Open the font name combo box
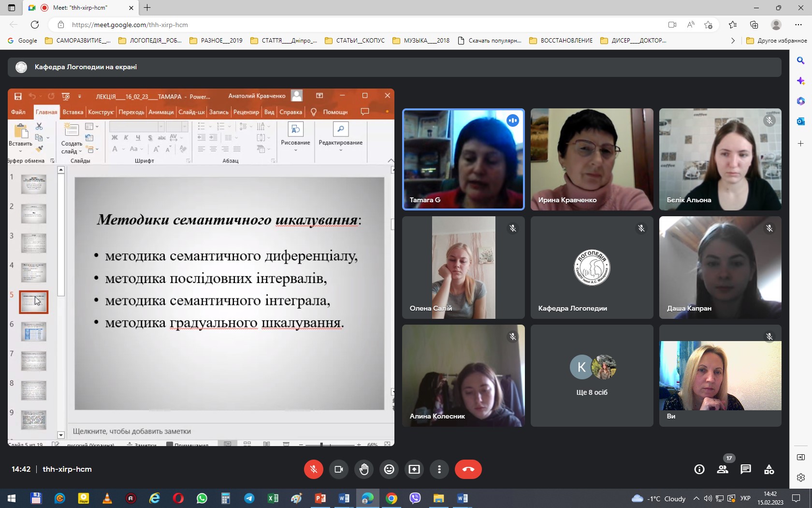 coord(136,126)
